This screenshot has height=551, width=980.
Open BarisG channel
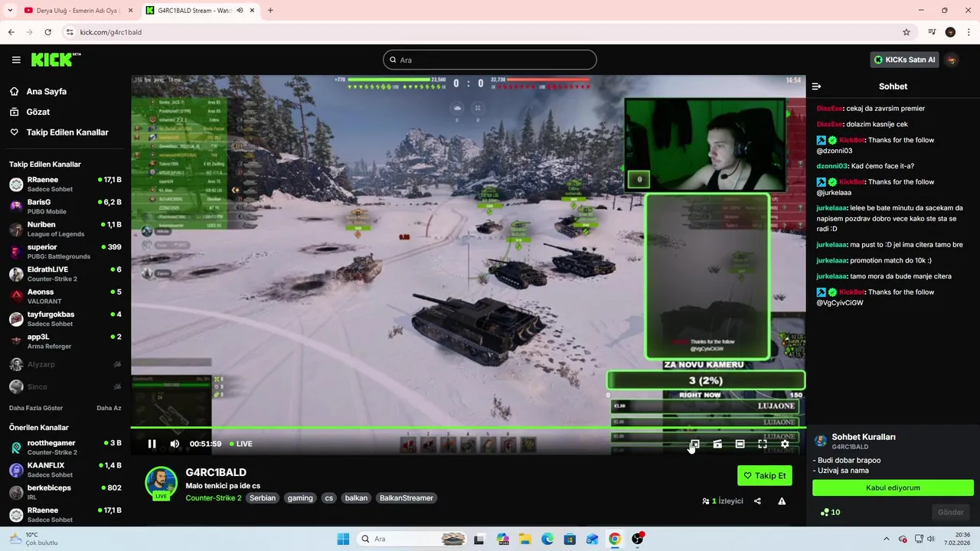(x=65, y=207)
